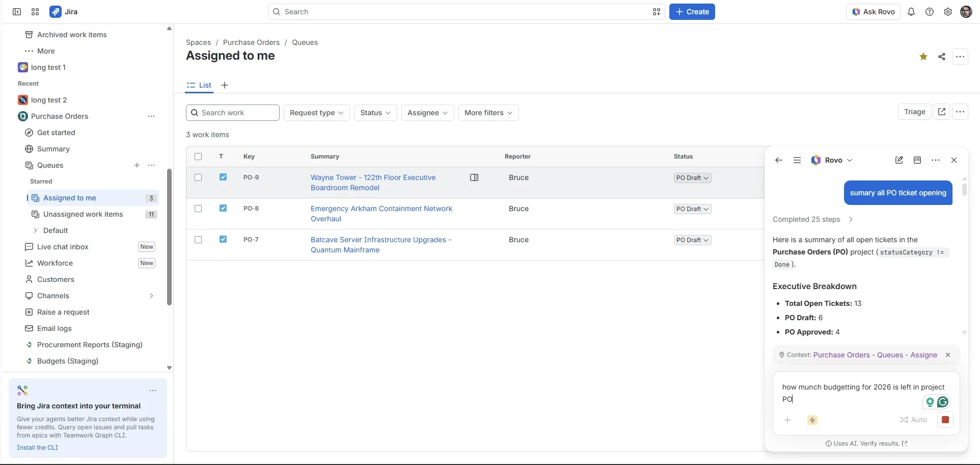This screenshot has width=980, height=465.
Task: Open the more options beside Triage
Action: pos(960,112)
